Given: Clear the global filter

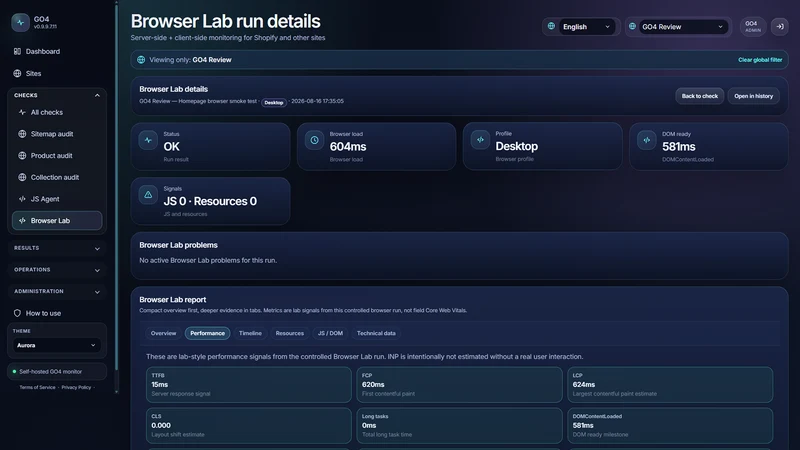Looking at the screenshot, I should coord(760,60).
